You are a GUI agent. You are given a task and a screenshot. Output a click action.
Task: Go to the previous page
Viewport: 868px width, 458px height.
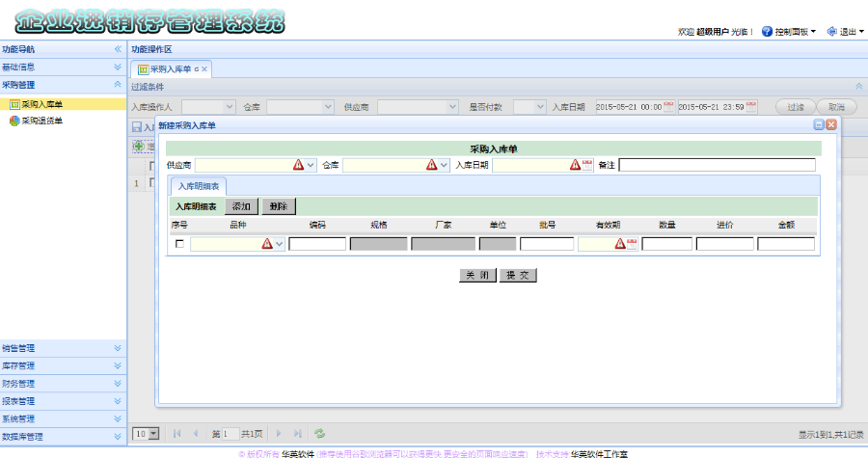click(196, 434)
